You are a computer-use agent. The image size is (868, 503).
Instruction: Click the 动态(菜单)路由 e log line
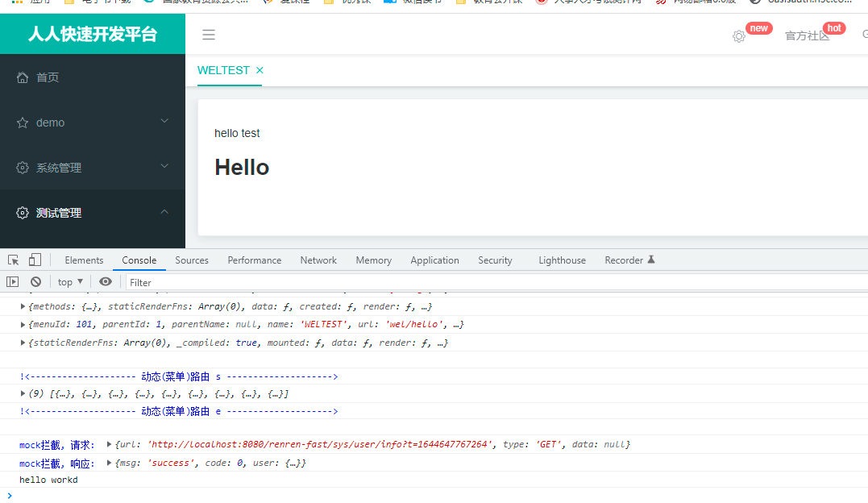(x=178, y=411)
